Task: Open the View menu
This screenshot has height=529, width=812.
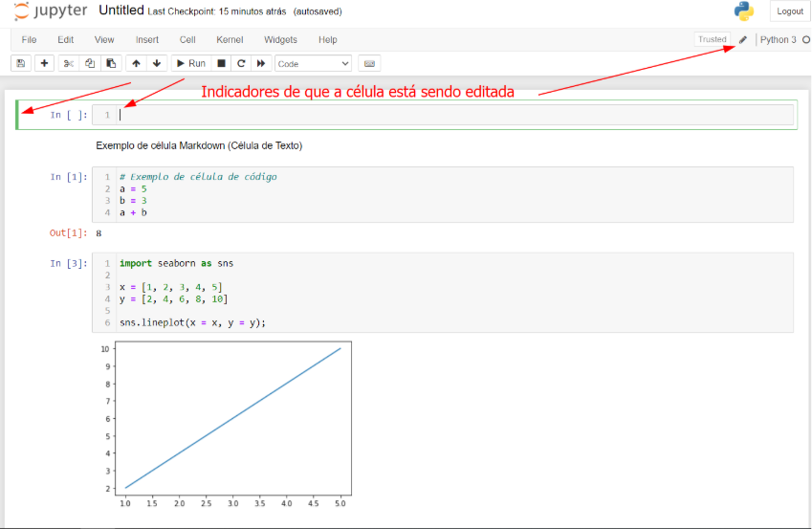Action: (104, 40)
